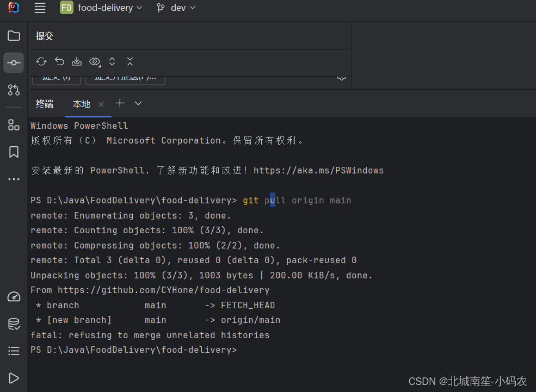Switch to the 本地 terminal tab

[81, 103]
